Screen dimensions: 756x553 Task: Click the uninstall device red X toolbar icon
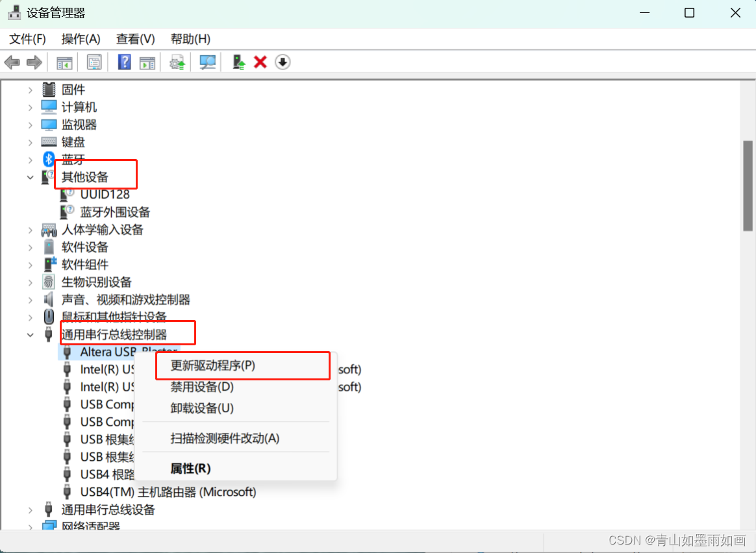pos(260,62)
